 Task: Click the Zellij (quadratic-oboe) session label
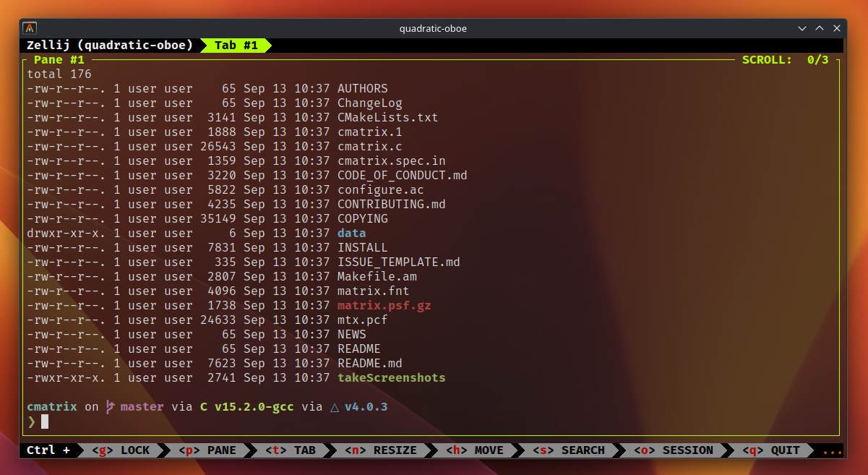click(110, 46)
